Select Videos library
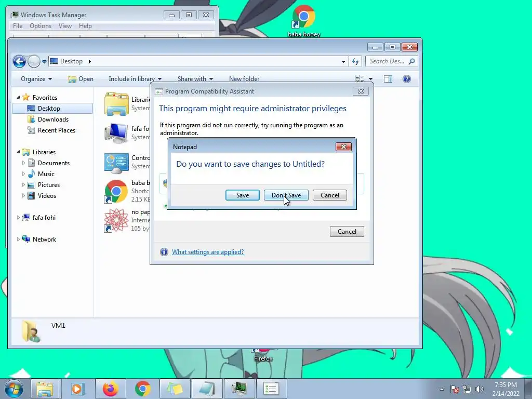This screenshot has height=399, width=532. [47, 196]
